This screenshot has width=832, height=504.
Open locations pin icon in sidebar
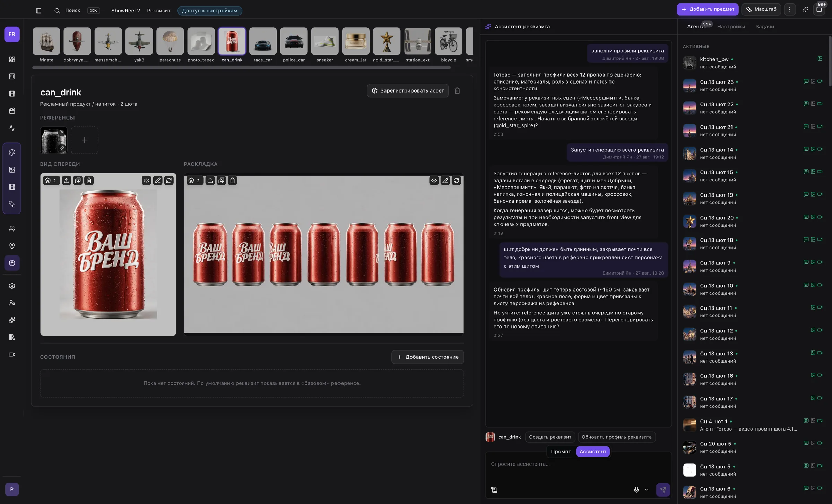[12, 246]
